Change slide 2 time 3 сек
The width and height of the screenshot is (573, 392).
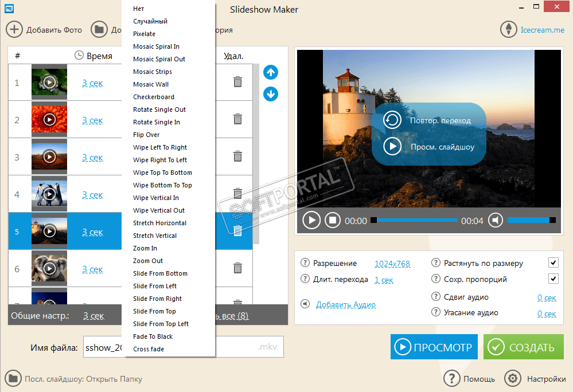(x=92, y=120)
